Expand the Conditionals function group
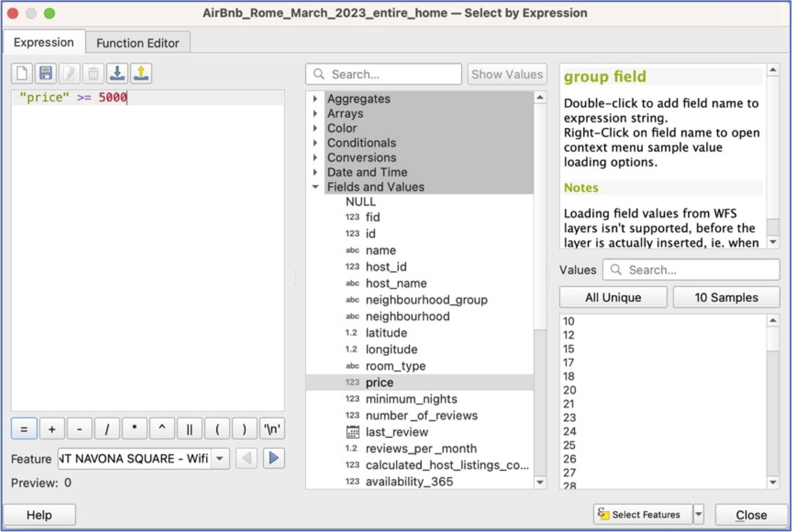The height and width of the screenshot is (532, 793). coord(315,143)
